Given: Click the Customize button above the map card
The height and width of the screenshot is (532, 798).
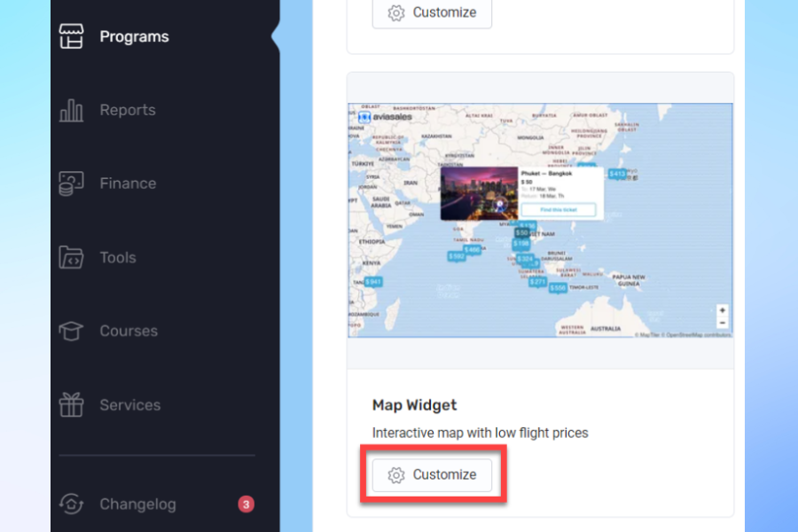Looking at the screenshot, I should (432, 12).
